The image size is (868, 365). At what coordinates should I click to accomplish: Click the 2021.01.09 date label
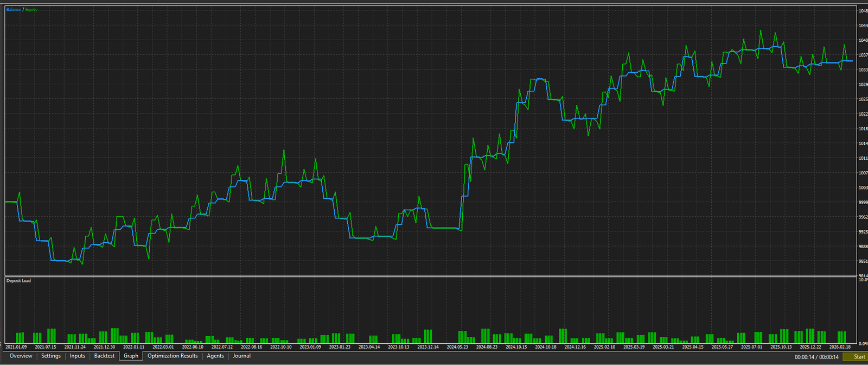pyautogui.click(x=16, y=347)
